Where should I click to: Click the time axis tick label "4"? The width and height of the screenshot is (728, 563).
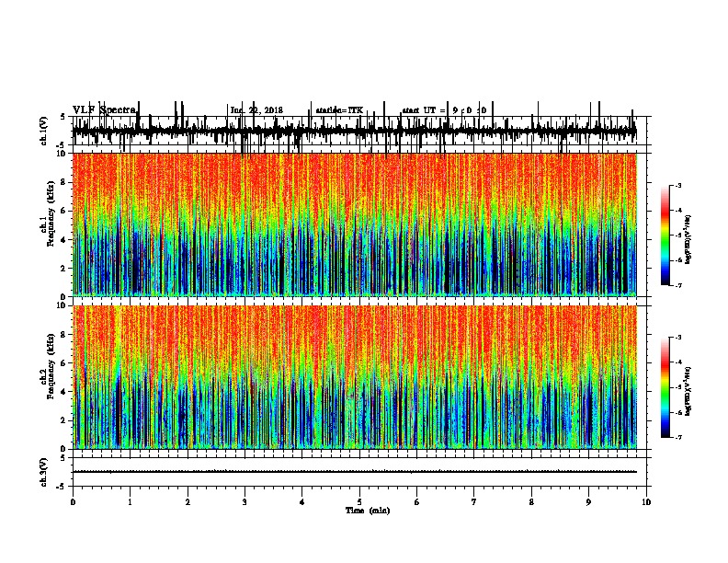coord(302,502)
